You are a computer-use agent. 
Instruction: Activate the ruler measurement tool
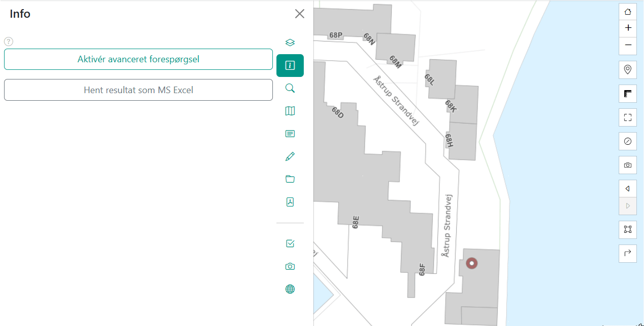[628, 94]
